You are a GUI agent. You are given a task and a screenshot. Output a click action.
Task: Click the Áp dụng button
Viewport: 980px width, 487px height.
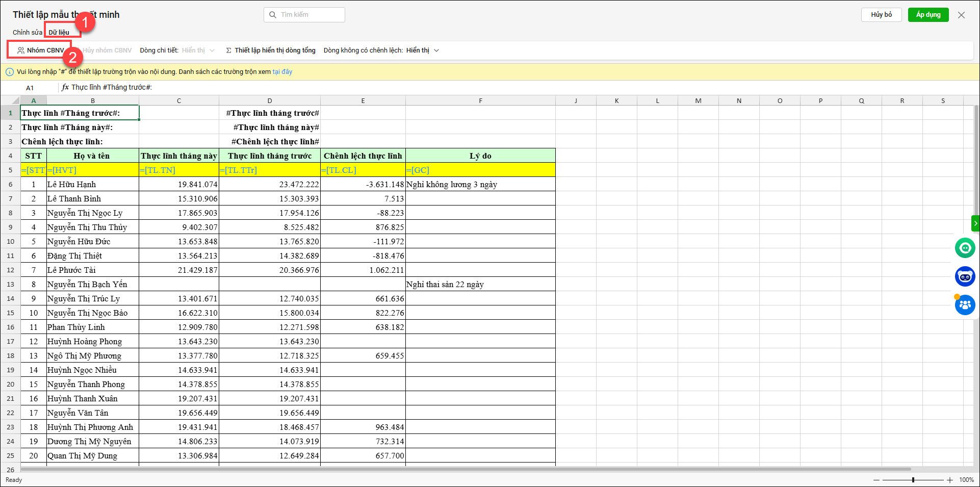[x=928, y=15]
